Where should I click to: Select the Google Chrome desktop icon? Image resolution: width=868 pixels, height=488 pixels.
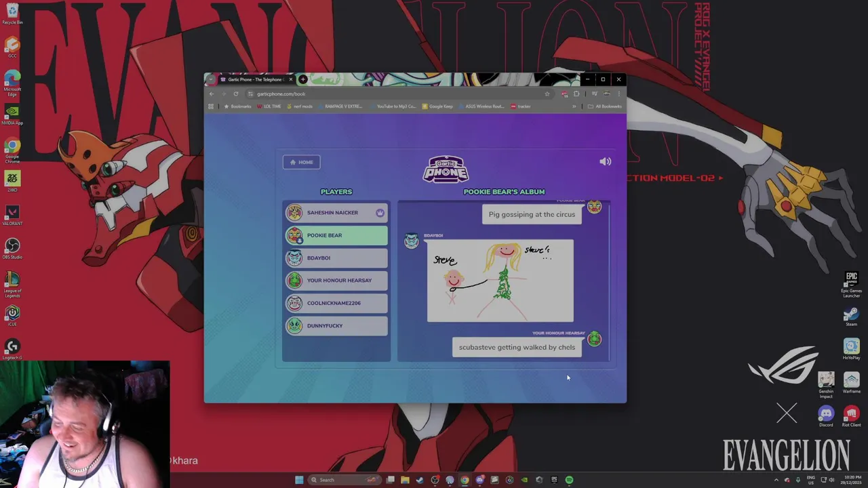tap(12, 150)
